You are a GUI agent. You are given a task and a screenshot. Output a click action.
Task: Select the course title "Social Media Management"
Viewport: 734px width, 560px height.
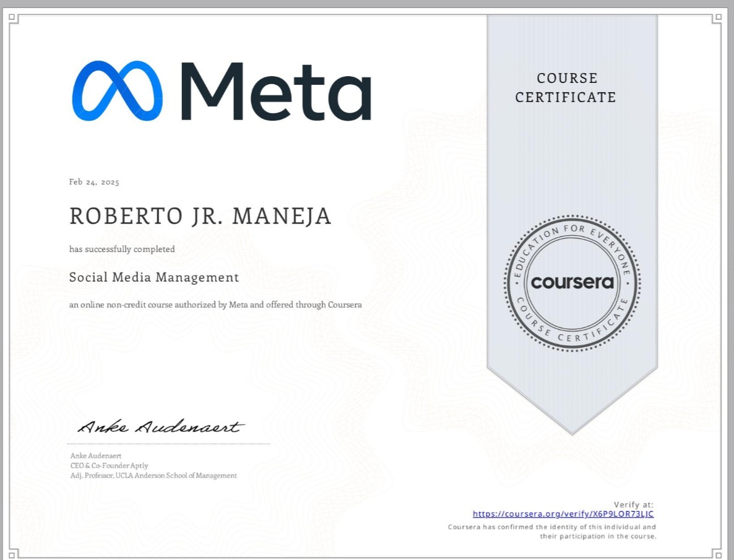coord(154,277)
